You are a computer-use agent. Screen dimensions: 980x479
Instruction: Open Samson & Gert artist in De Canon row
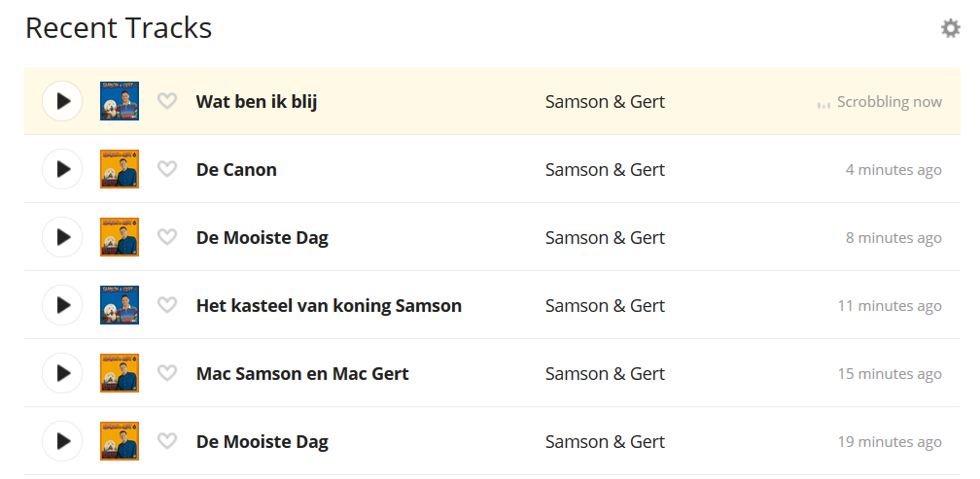point(605,169)
